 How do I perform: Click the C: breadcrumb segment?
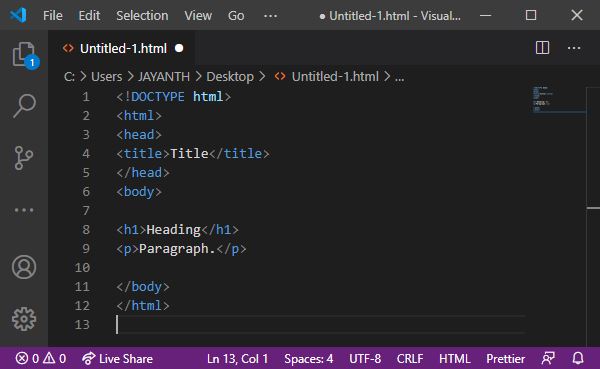(x=69, y=77)
